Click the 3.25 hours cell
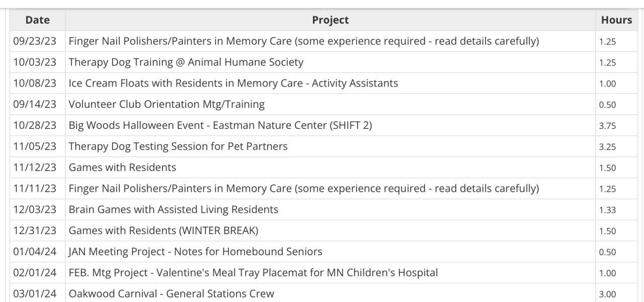This screenshot has width=644, height=302. click(607, 147)
